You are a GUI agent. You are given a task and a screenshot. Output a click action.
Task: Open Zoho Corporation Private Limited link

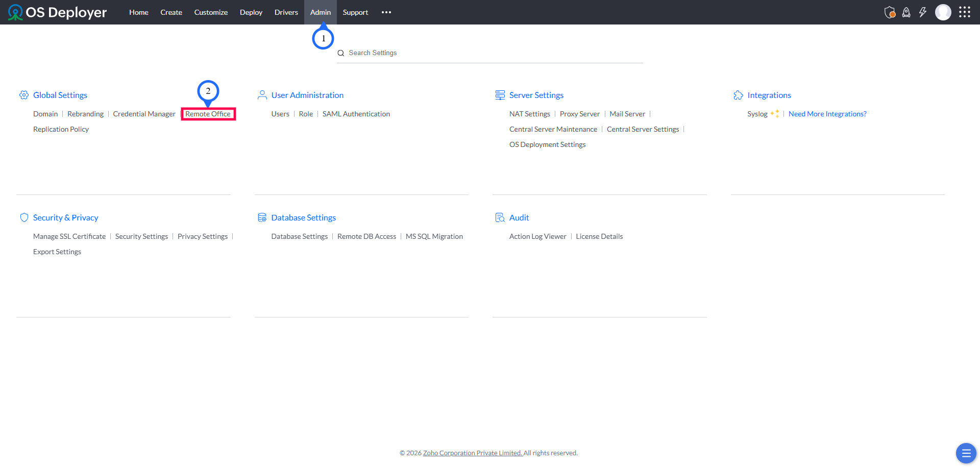click(472, 452)
